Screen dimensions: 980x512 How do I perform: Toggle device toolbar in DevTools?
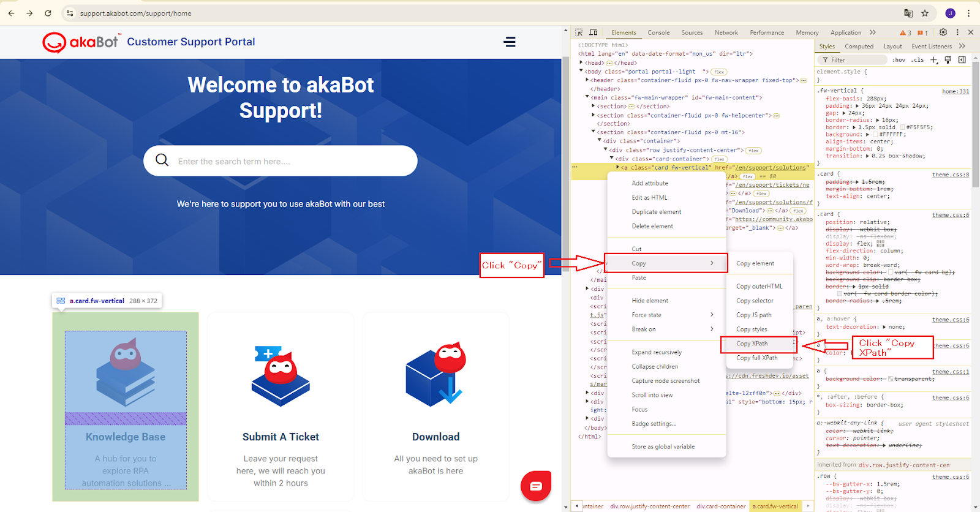[x=594, y=32]
